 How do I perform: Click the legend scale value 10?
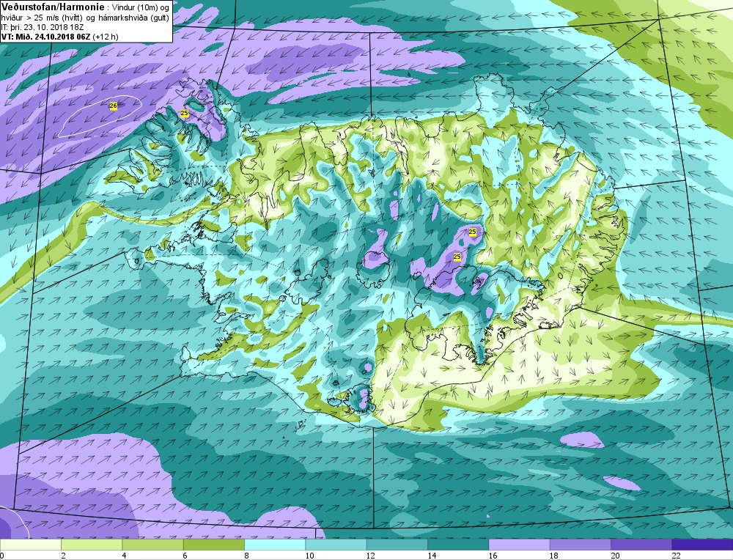[309, 556]
